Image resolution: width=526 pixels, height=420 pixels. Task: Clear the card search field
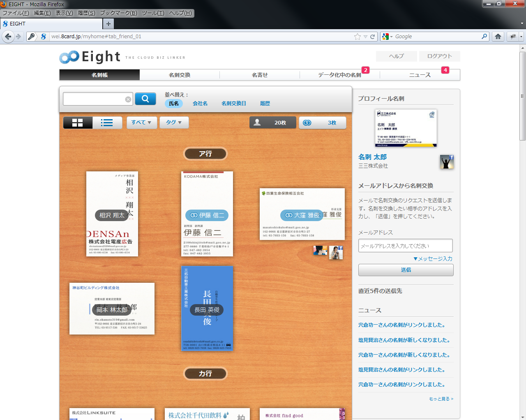pos(128,99)
